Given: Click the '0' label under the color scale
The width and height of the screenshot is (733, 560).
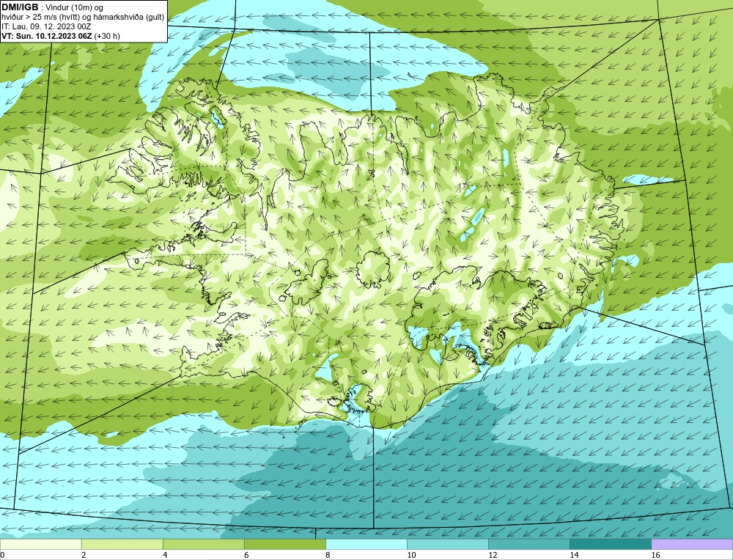Looking at the screenshot, I should point(2,555).
